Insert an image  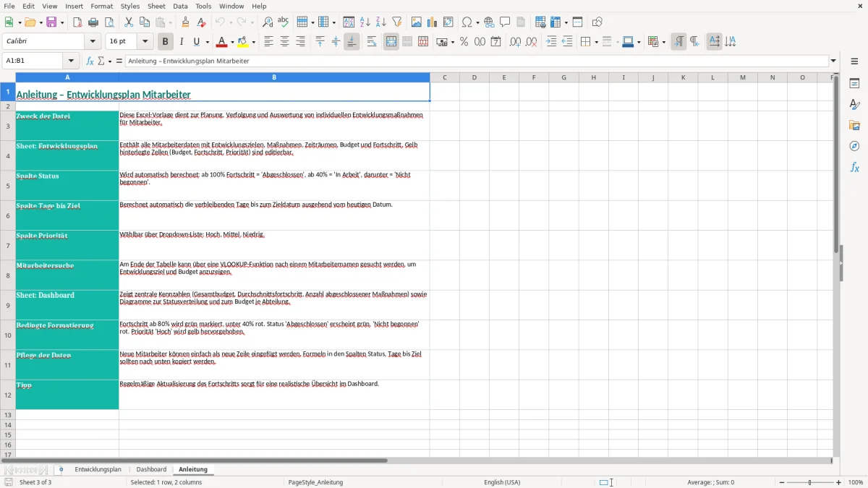pos(417,22)
